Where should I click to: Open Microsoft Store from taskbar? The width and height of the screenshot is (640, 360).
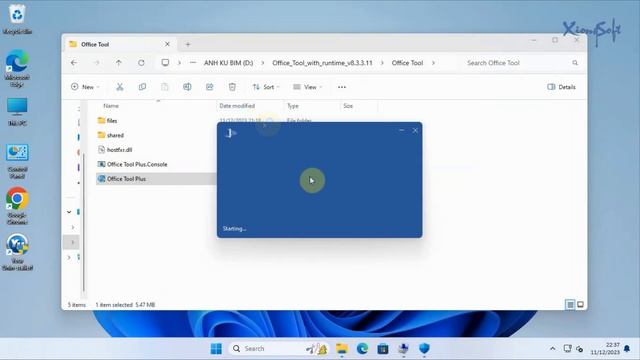tap(382, 349)
